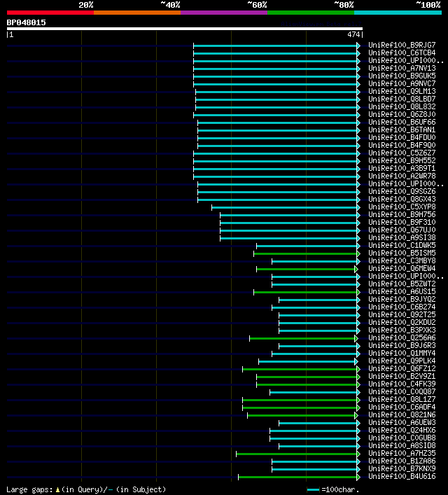This screenshot has height=495, width=448.
Task: Choose hit UniRef100_C6B274
Action: pyautogui.click(x=402, y=307)
